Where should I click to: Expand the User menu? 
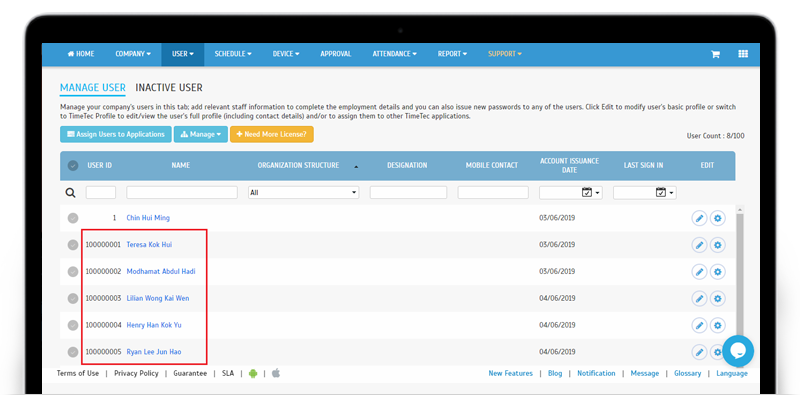tap(183, 54)
